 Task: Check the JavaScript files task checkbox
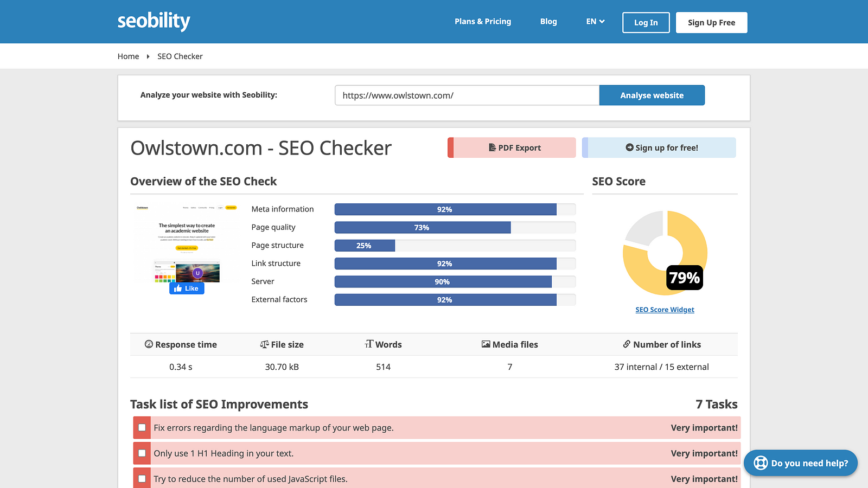point(142,478)
